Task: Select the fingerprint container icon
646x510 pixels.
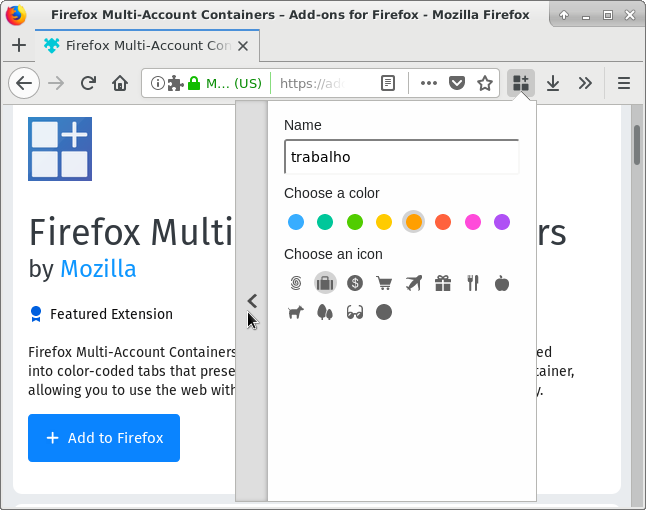Action: (296, 283)
